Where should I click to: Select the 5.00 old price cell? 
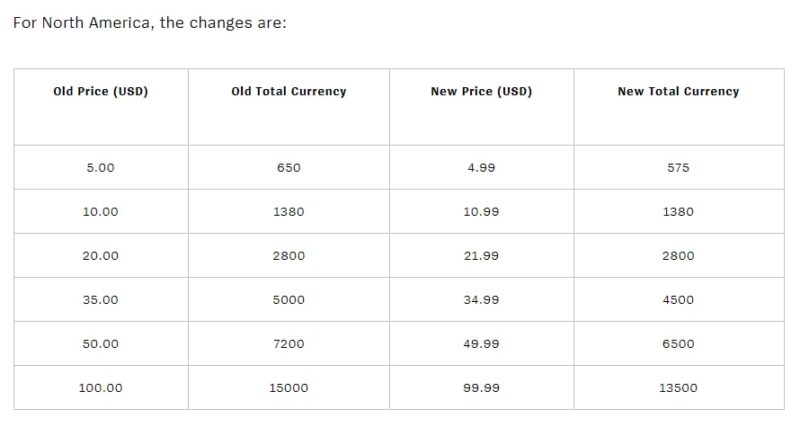101,167
